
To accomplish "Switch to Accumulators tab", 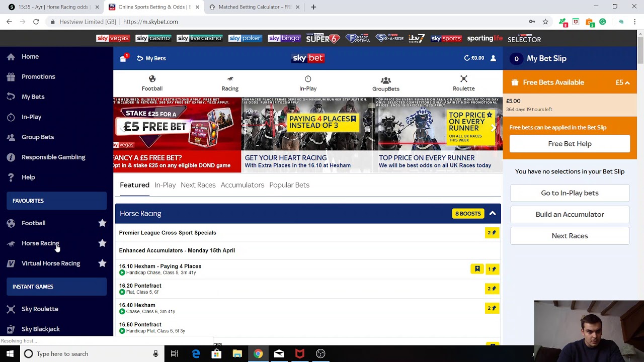I will 243,185.
